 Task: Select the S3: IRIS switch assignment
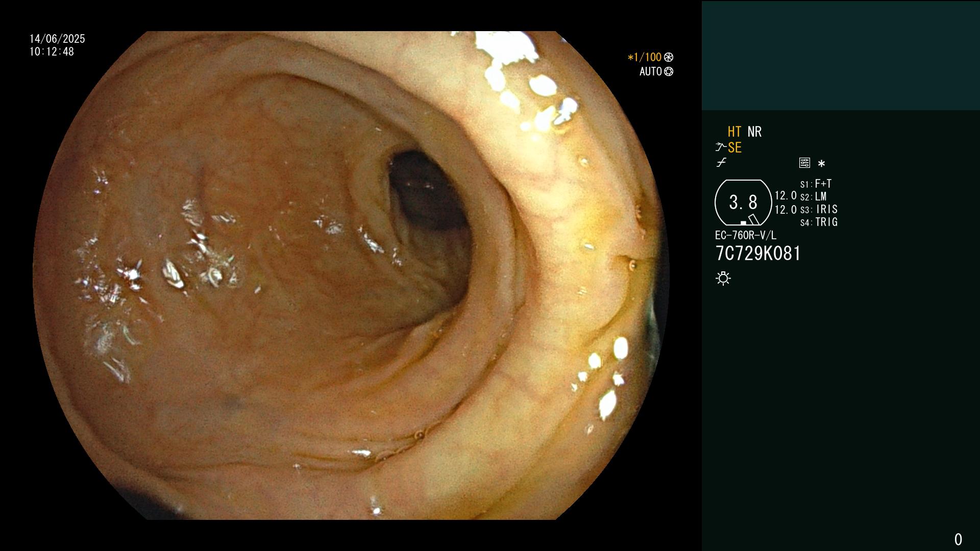819,209
